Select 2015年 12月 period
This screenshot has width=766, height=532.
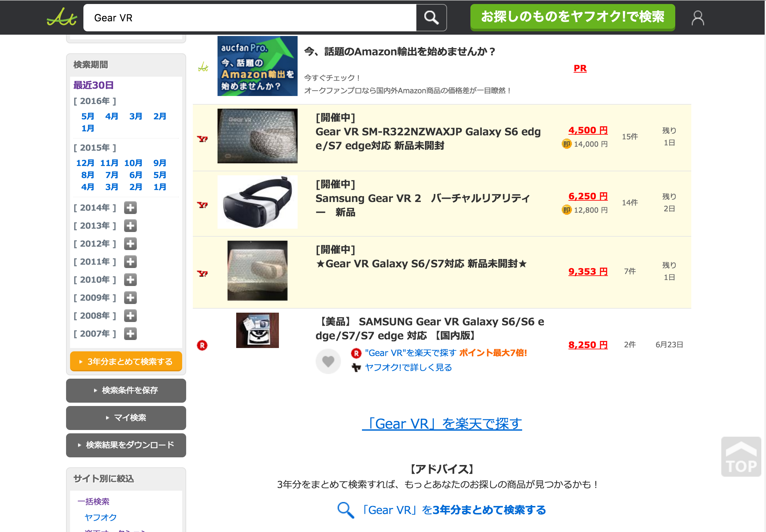click(x=85, y=163)
